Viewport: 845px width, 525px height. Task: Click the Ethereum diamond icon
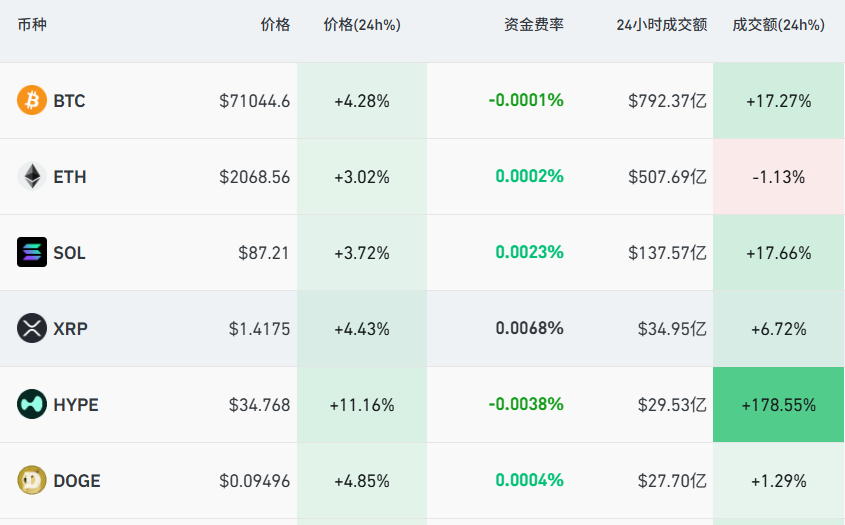pos(32,177)
